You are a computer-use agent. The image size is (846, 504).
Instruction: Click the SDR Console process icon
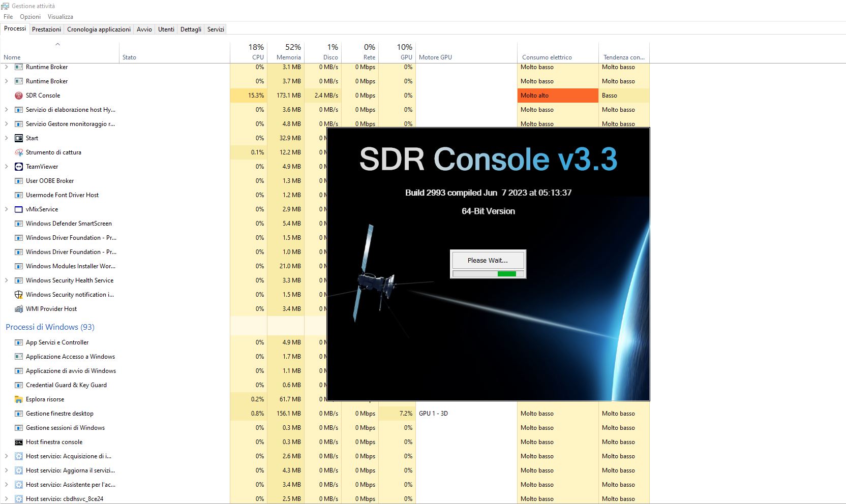[x=19, y=96]
